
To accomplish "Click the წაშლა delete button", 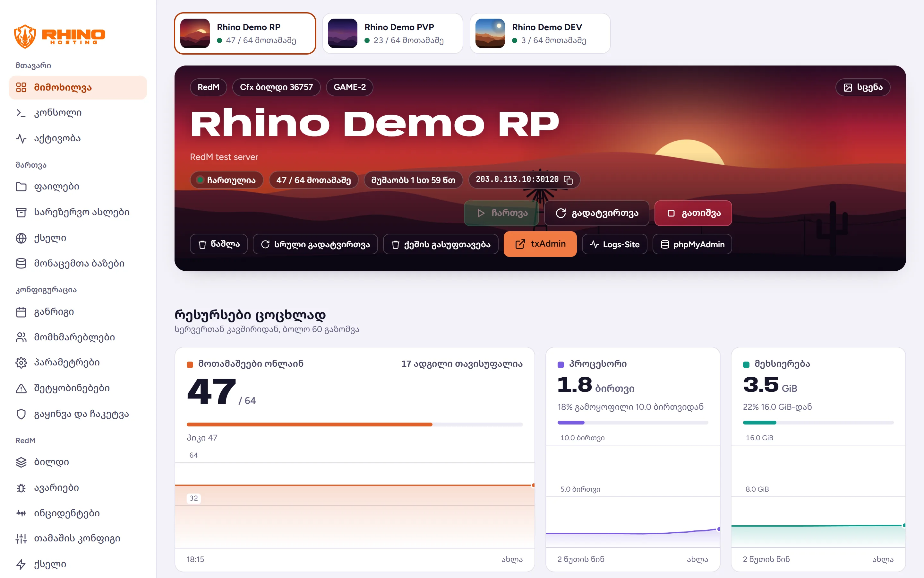I will [x=219, y=244].
